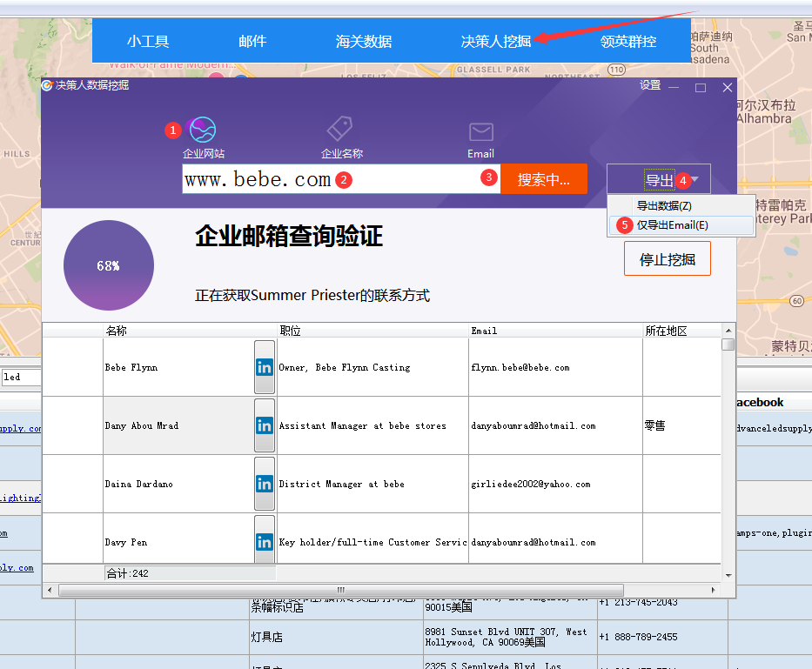Select the 灯具店 cell in background table
Screen dimensions: 812x669
(x=336, y=637)
